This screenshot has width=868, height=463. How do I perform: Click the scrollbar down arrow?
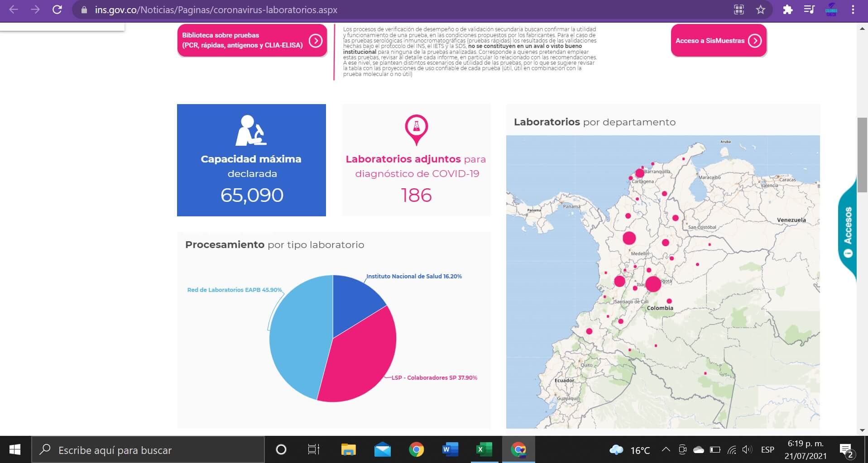862,430
